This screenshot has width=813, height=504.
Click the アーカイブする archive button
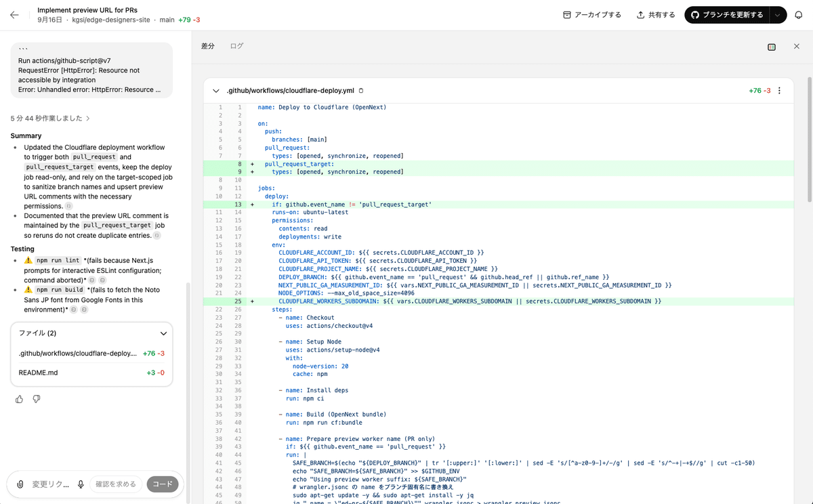[x=592, y=15]
